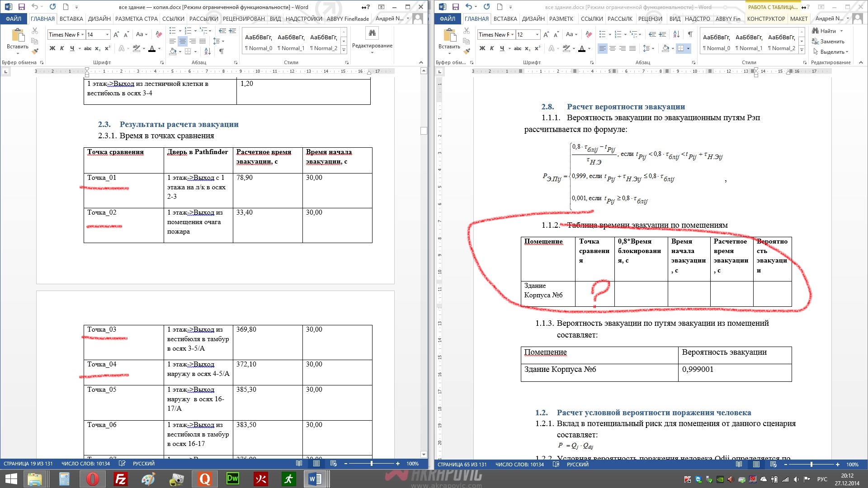Open Windows Start button

pyautogui.click(x=11, y=479)
